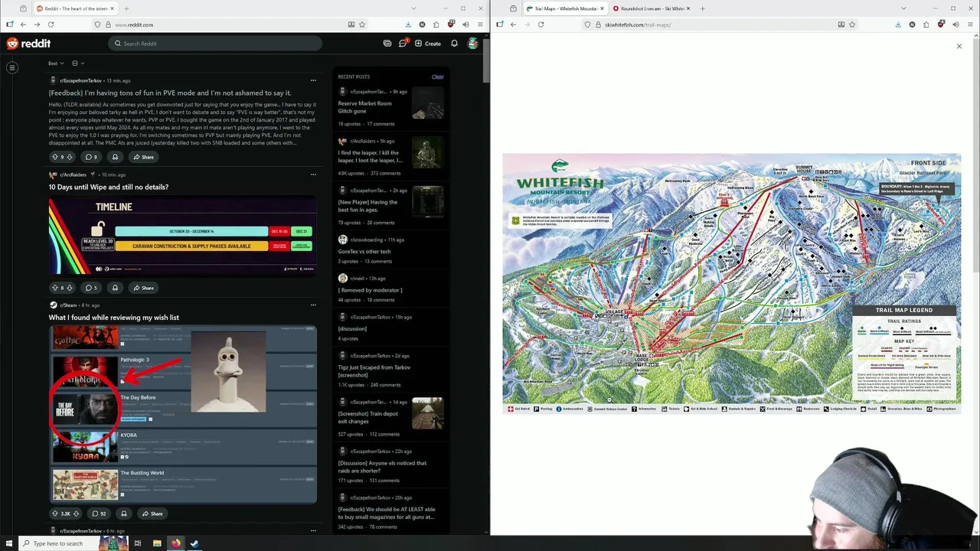Reload the skiwhitefish trail maps page
Screen dimensions: 980x551
pos(541,24)
